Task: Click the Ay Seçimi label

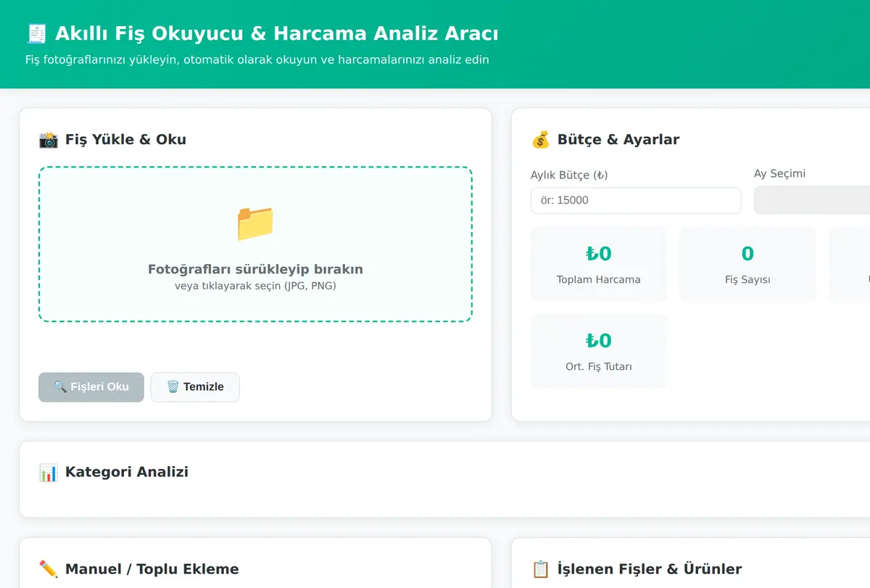Action: 779,174
